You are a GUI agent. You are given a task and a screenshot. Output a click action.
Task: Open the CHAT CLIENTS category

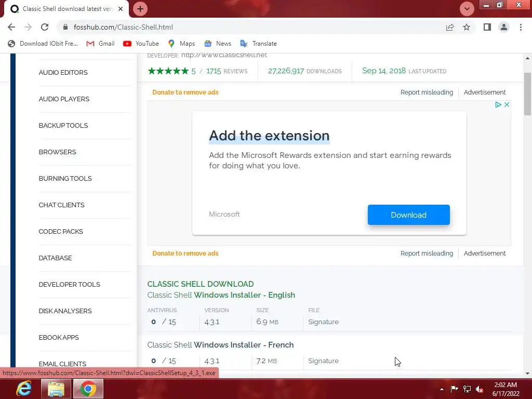click(x=61, y=205)
